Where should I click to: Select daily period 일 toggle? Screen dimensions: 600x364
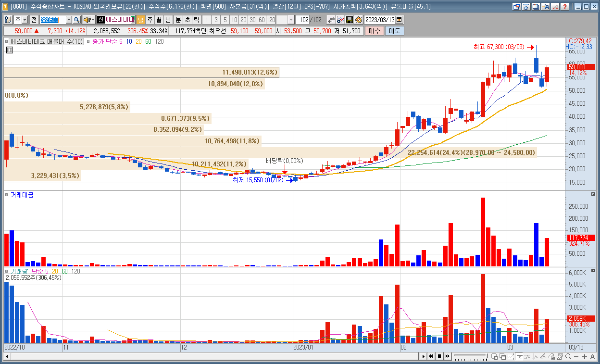pos(140,20)
